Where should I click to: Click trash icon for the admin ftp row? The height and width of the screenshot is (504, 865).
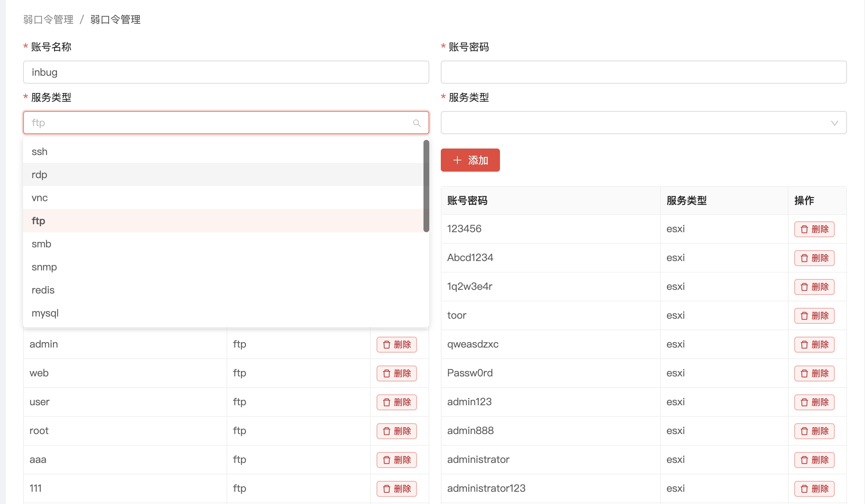386,345
